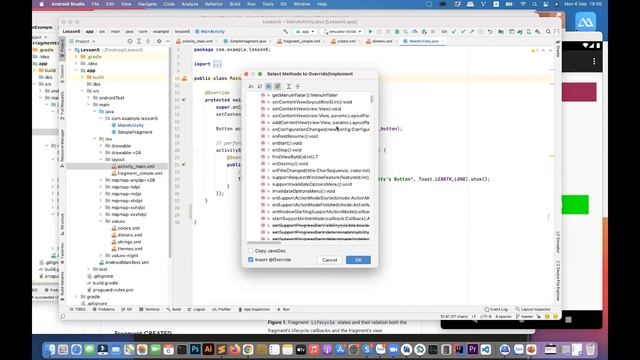Collapse the values folder in project tree
This screenshot has height=360, width=640.
(101, 221)
